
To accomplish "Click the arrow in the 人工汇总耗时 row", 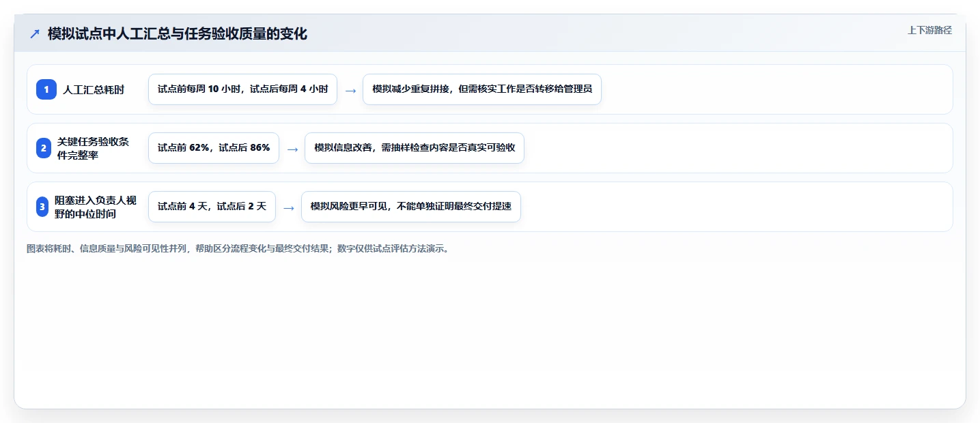I will click(350, 90).
